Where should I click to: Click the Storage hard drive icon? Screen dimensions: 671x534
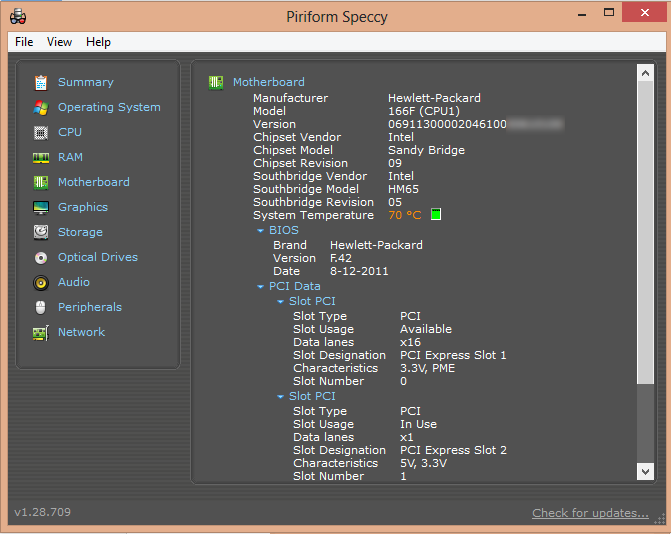tap(41, 232)
